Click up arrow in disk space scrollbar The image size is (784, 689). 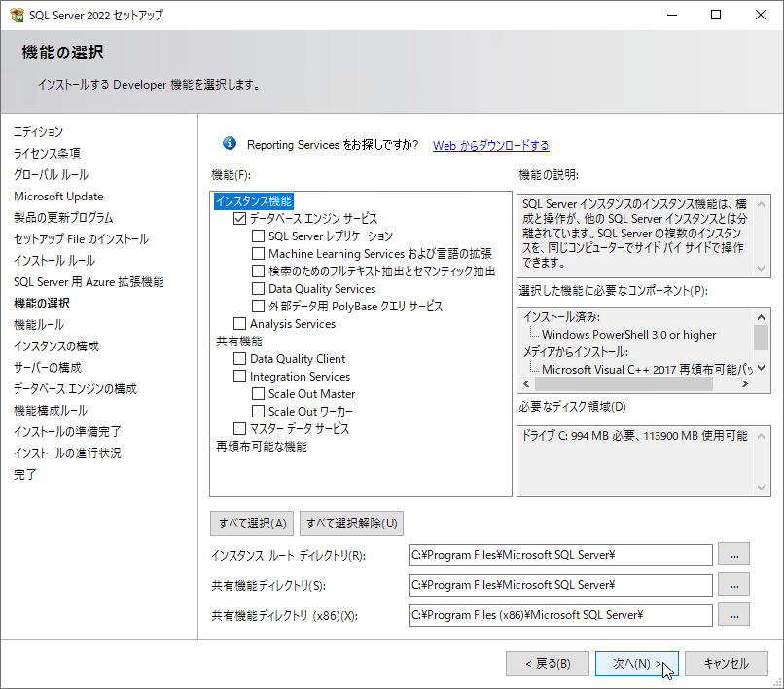click(x=761, y=436)
